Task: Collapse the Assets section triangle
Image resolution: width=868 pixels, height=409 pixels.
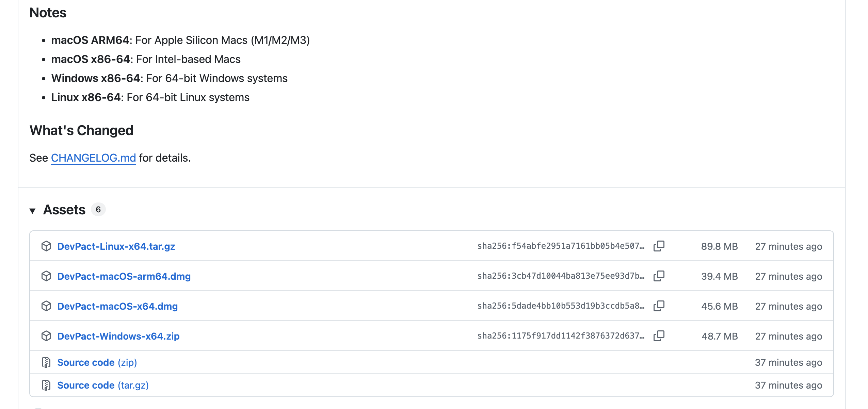Action: 33,211
